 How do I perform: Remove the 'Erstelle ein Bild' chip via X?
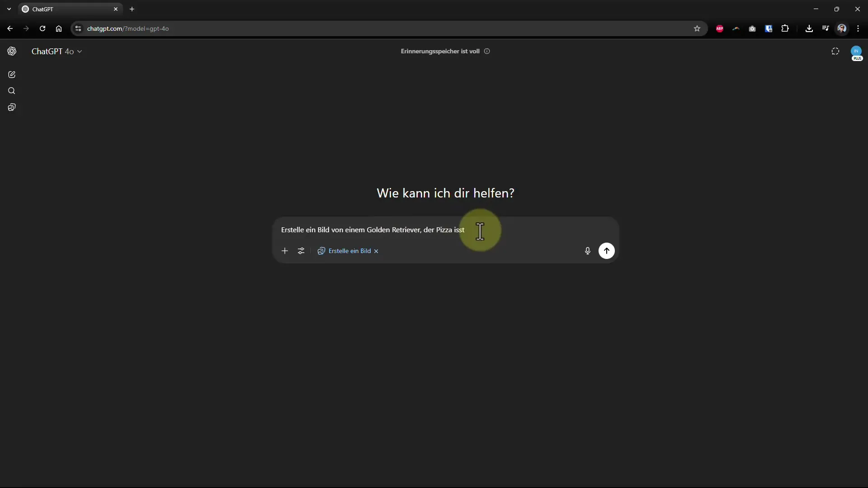click(x=376, y=251)
